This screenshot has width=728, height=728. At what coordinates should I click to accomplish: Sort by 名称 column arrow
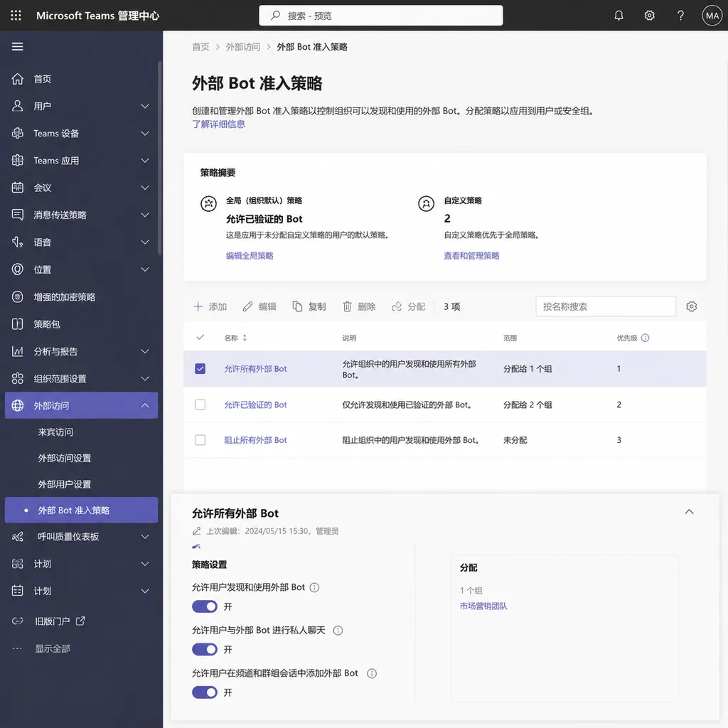pos(245,338)
